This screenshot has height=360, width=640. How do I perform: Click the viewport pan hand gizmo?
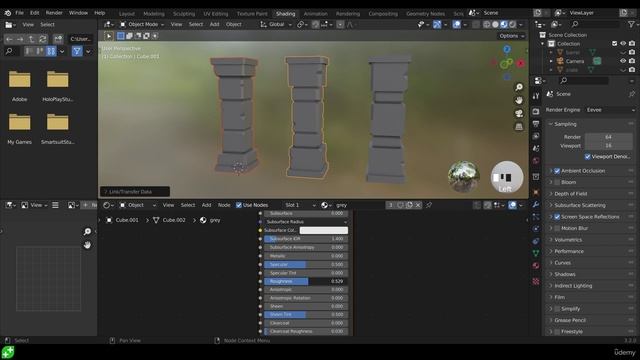519,100
